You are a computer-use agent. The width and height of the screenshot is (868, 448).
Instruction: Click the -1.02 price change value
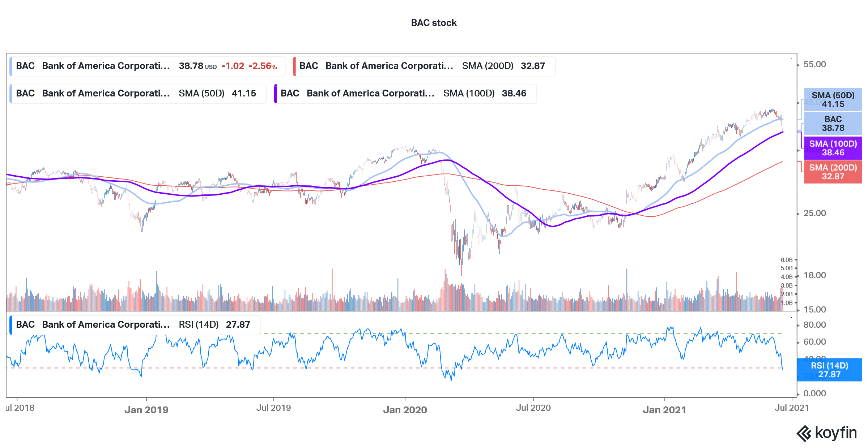(x=233, y=66)
